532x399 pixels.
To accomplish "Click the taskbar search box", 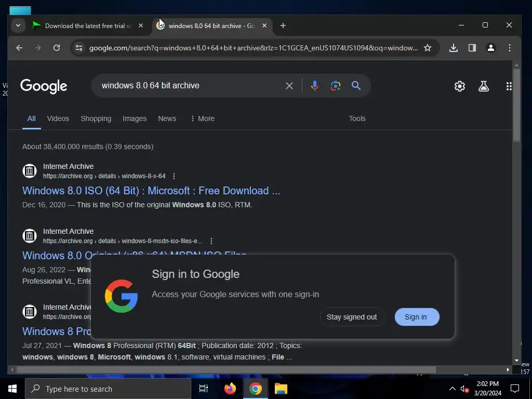I will [108, 389].
